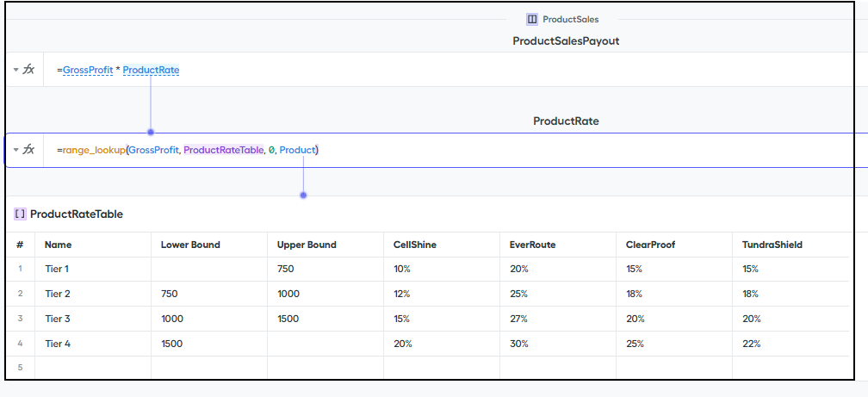Click Tier 4 EverRoute 30% cell
Screen dimensions: 868x397
[558, 344]
